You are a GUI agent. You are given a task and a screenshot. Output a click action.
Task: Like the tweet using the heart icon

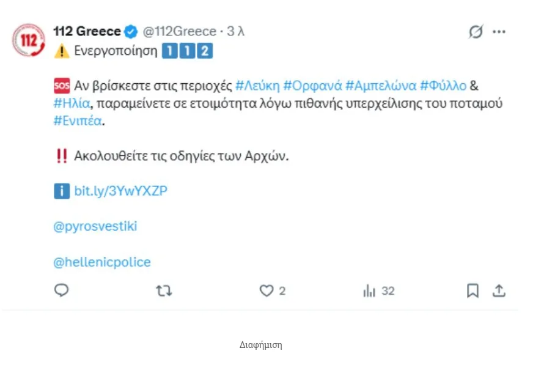pos(265,290)
